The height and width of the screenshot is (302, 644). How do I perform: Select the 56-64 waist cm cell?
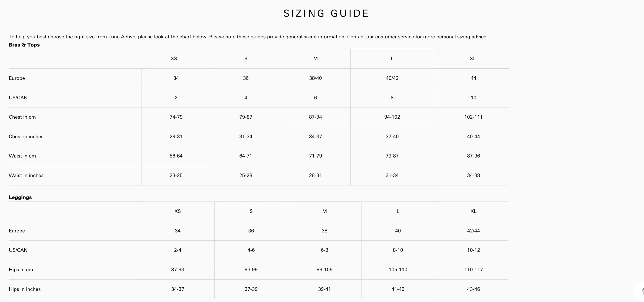click(176, 156)
